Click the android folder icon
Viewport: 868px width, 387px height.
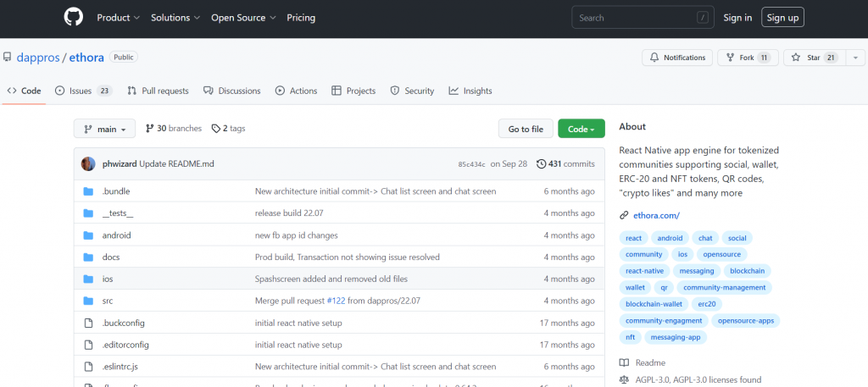click(88, 235)
